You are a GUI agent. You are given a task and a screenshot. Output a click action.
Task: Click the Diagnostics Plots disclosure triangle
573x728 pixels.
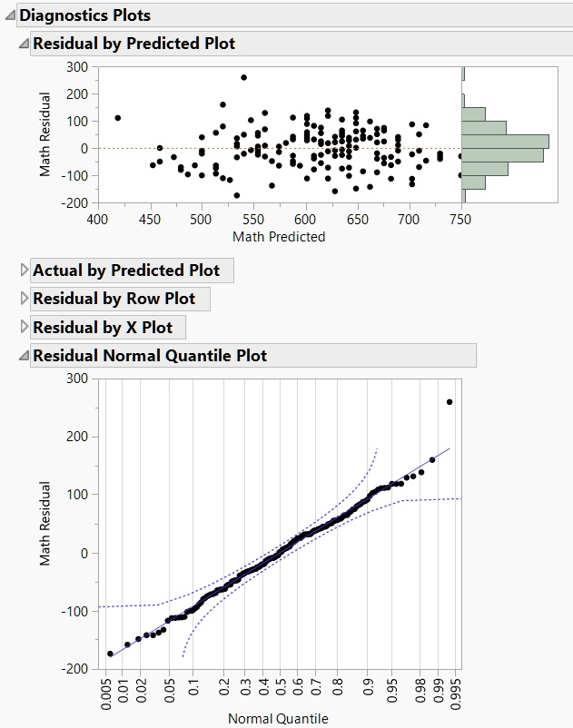coord(9,15)
